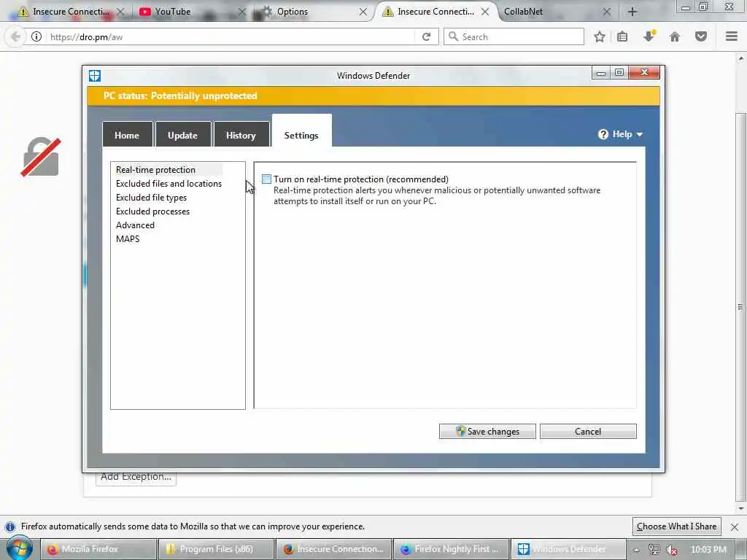The height and width of the screenshot is (560, 747).
Task: Open the Home tab in Windows Defender
Action: pos(127,135)
